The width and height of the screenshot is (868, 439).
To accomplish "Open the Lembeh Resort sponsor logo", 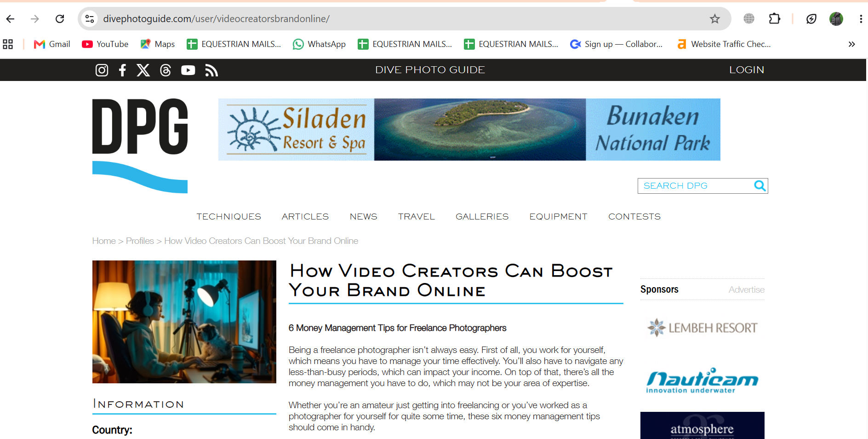I will [702, 328].
